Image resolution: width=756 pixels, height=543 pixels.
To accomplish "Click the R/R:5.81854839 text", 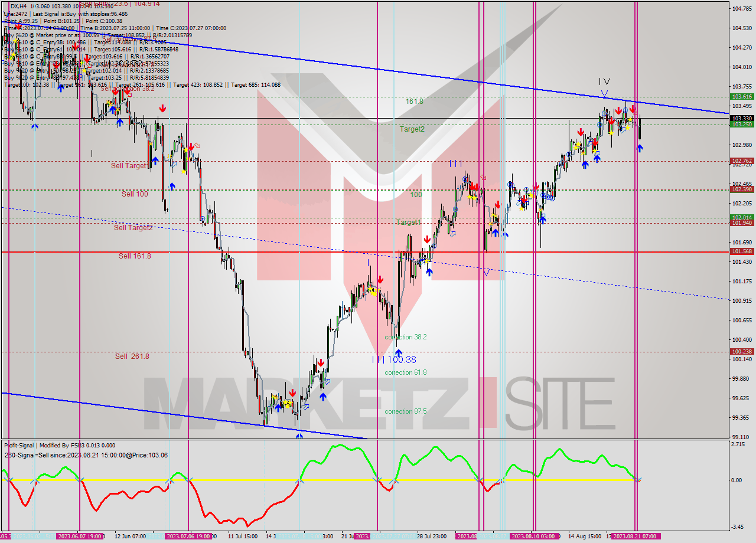I will (x=149, y=78).
